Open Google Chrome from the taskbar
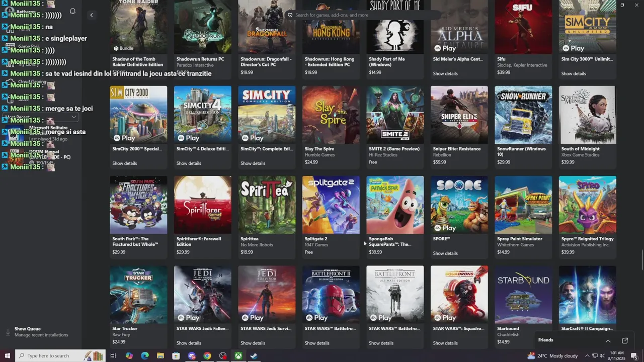Viewport: 644px width, 362px height. [207, 356]
